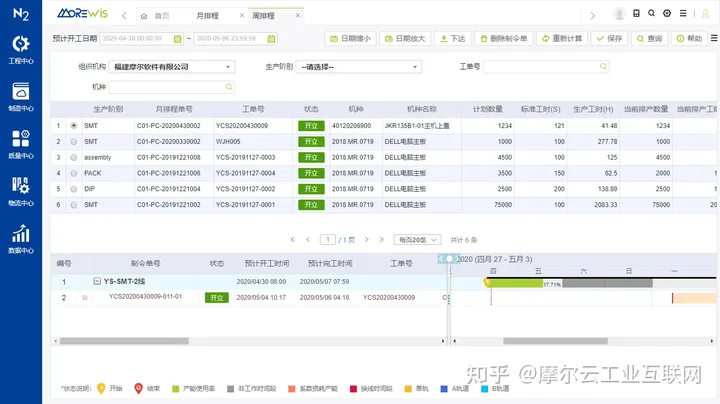Open 物流中心 sidebar icon
Image resolution: width=720 pixels, height=404 pixels.
click(20, 190)
